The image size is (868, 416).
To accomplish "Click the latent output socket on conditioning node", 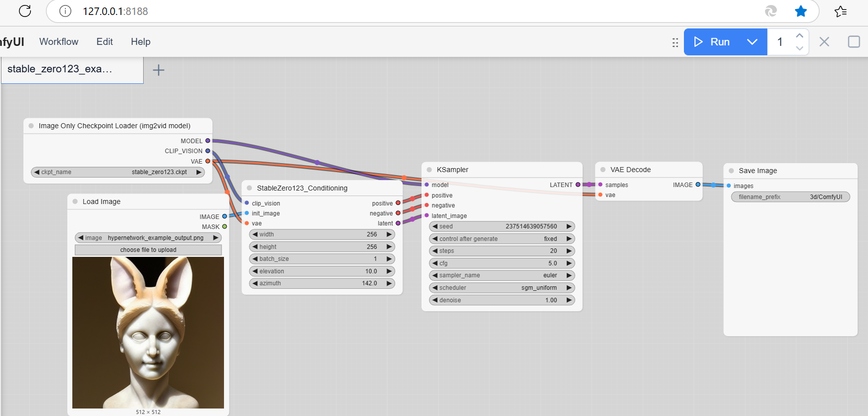I will click(398, 223).
